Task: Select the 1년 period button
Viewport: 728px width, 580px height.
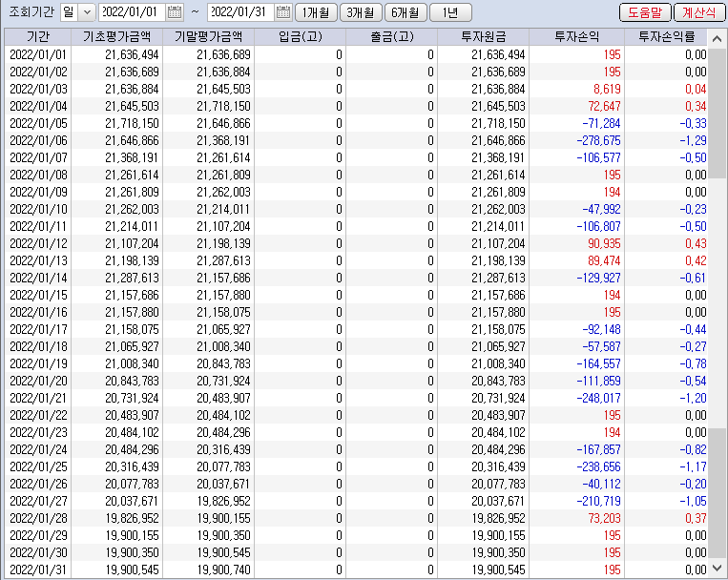Action: [450, 12]
